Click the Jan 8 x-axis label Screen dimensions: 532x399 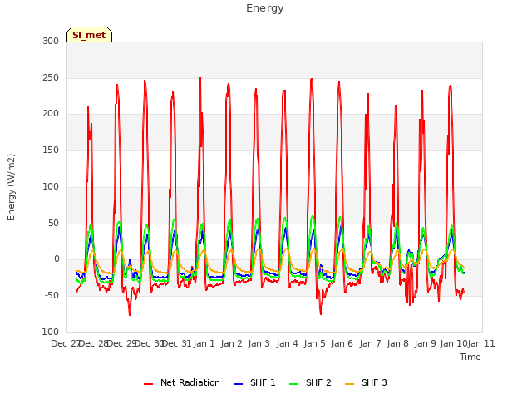tap(398, 343)
